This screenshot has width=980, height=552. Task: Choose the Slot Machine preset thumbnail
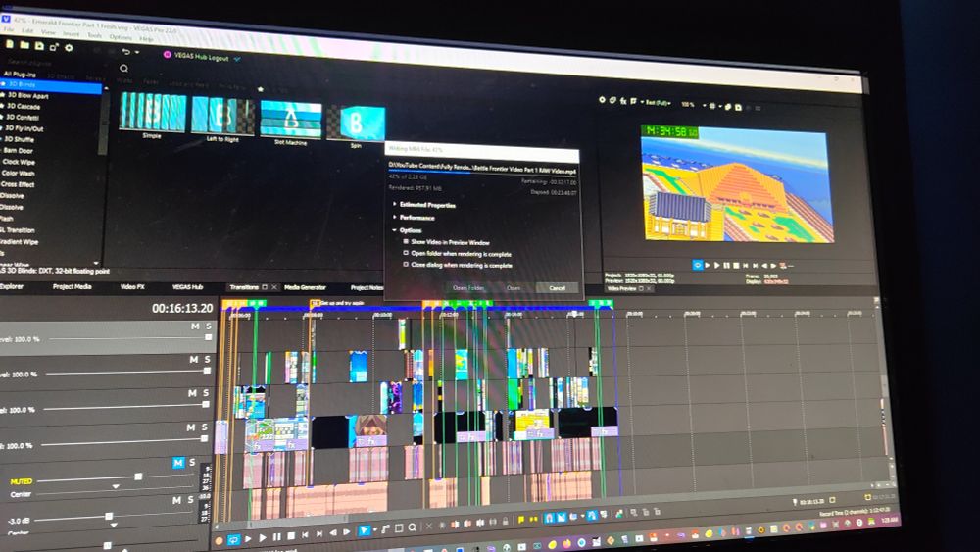291,120
